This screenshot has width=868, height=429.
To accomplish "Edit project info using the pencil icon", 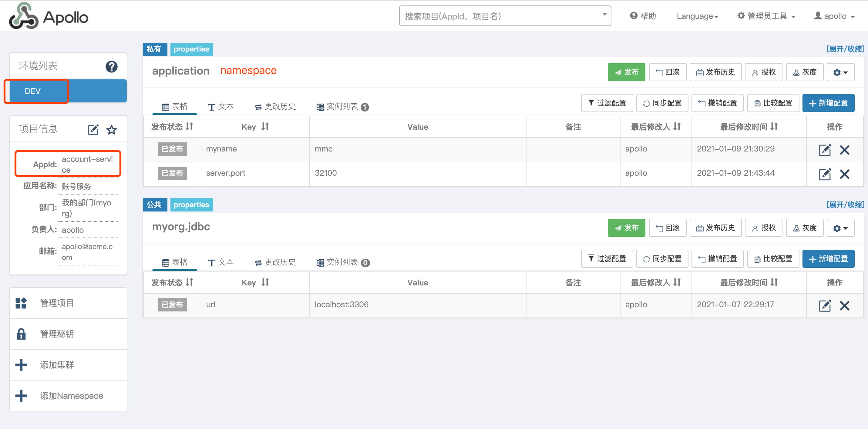I will [x=93, y=129].
